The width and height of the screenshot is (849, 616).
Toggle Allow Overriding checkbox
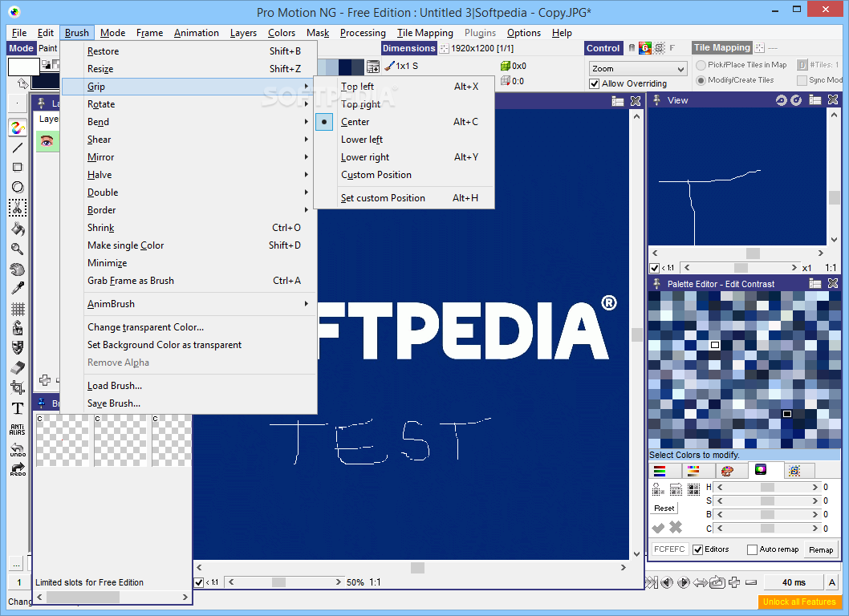click(x=595, y=84)
